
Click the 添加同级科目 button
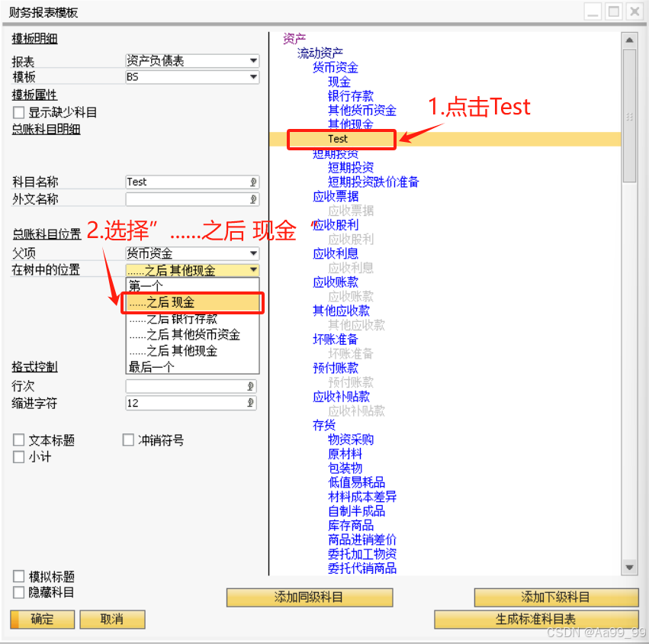pyautogui.click(x=309, y=597)
